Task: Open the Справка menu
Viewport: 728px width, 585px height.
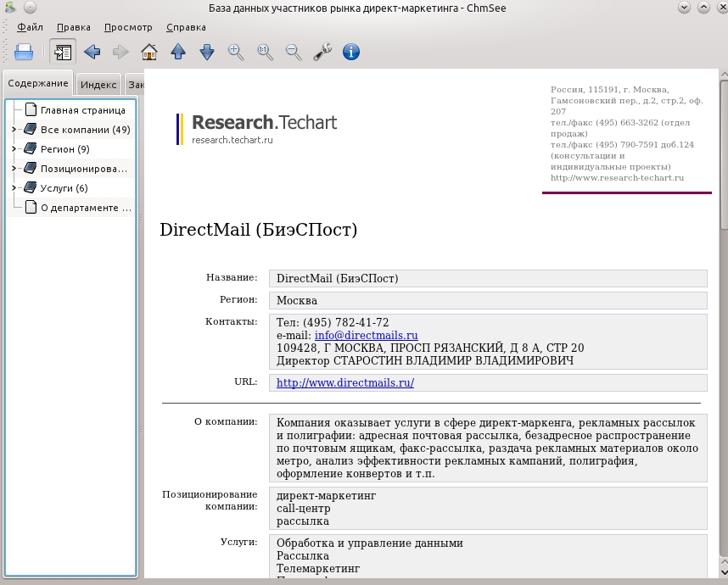Action: 186,27
